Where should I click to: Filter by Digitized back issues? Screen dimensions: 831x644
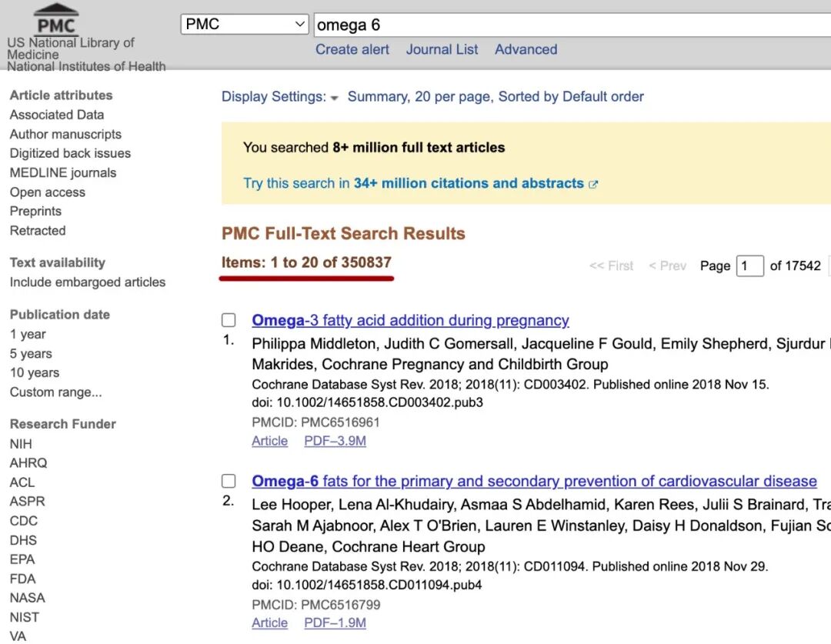coord(70,153)
